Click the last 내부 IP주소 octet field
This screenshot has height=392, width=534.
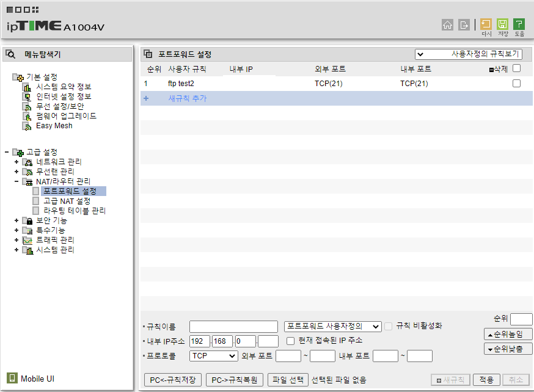[x=268, y=341]
